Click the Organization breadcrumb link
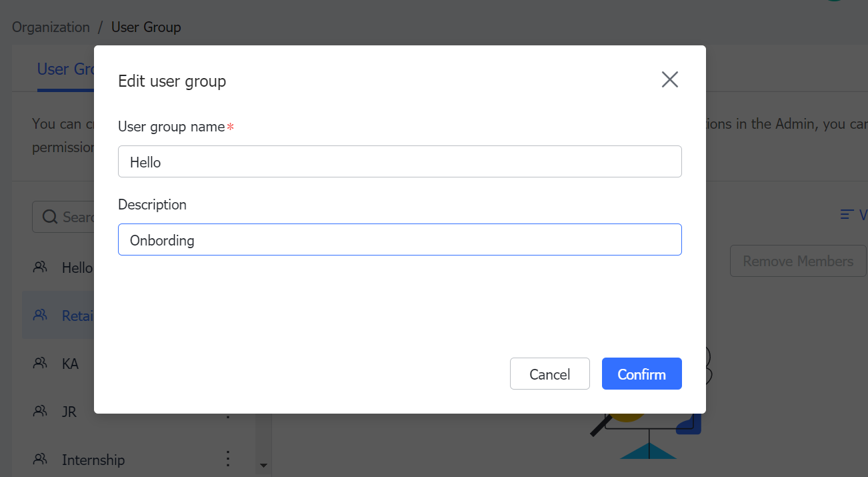Image resolution: width=868 pixels, height=477 pixels. tap(51, 27)
